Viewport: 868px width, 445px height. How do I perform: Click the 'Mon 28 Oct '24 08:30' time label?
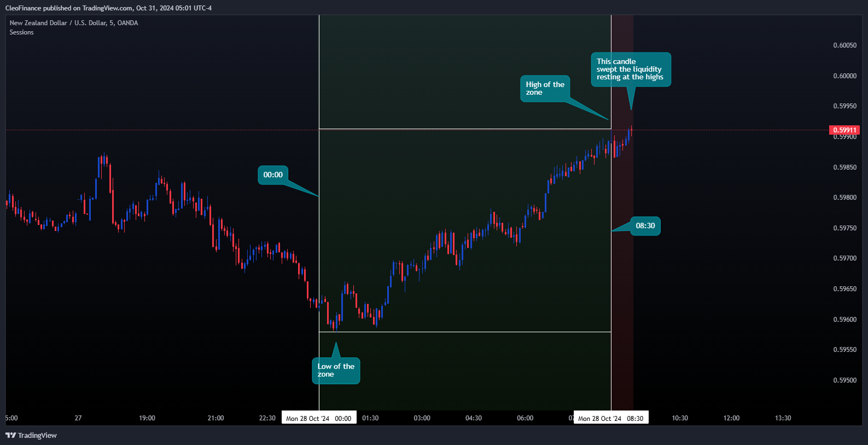[x=611, y=418]
